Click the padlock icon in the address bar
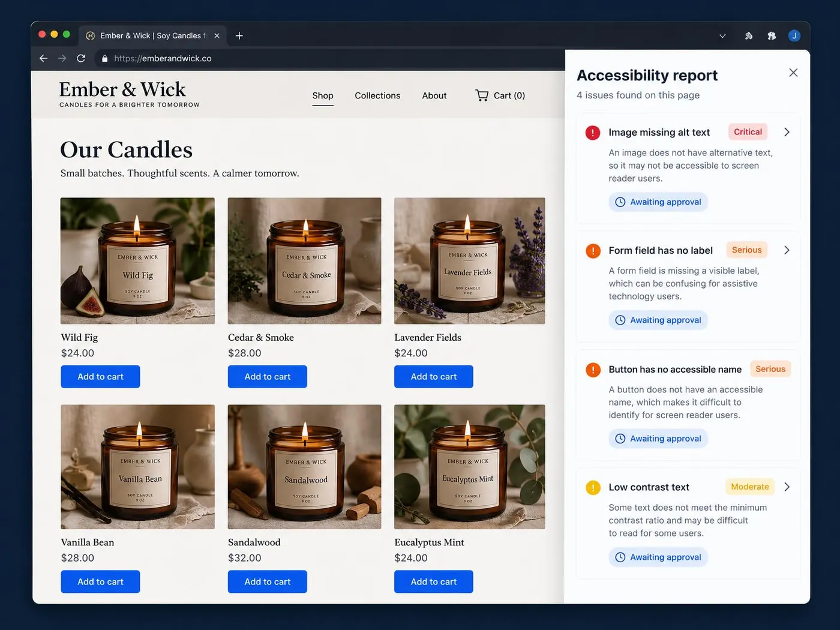Viewport: 840px width, 630px height. click(104, 58)
